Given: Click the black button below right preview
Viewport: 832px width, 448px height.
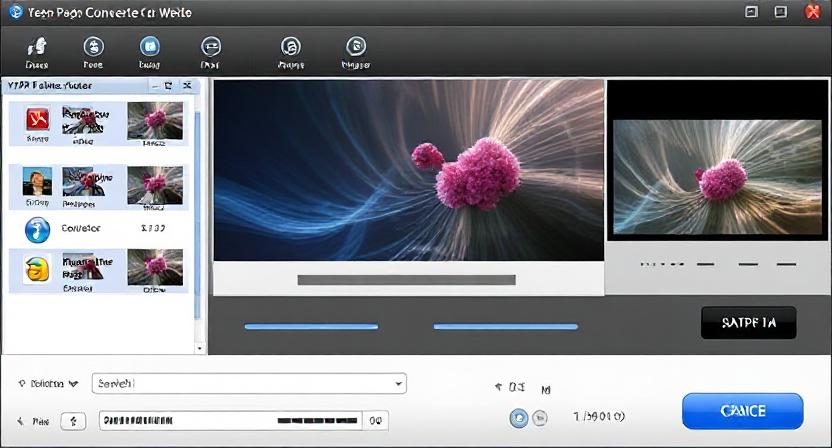Looking at the screenshot, I should point(749,322).
